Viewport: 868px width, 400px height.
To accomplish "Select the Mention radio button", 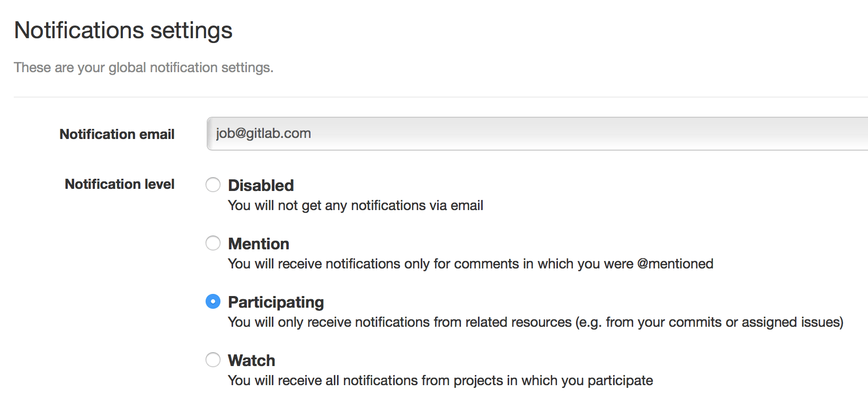I will [213, 243].
